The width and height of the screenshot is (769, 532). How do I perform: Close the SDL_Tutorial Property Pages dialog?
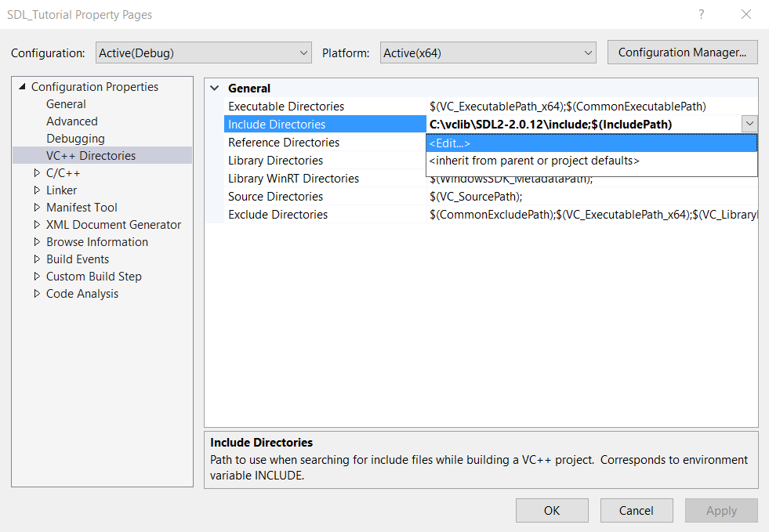click(x=746, y=14)
